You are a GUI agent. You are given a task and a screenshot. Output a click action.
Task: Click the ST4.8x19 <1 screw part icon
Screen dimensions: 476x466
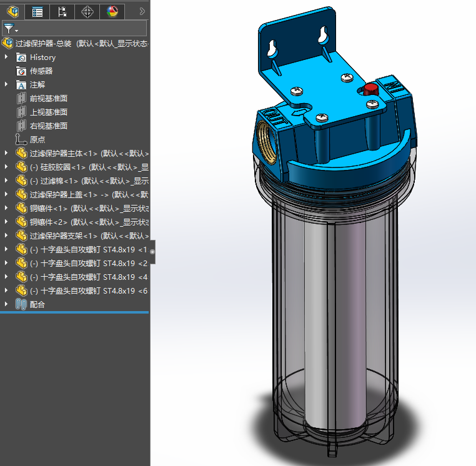[21, 249]
